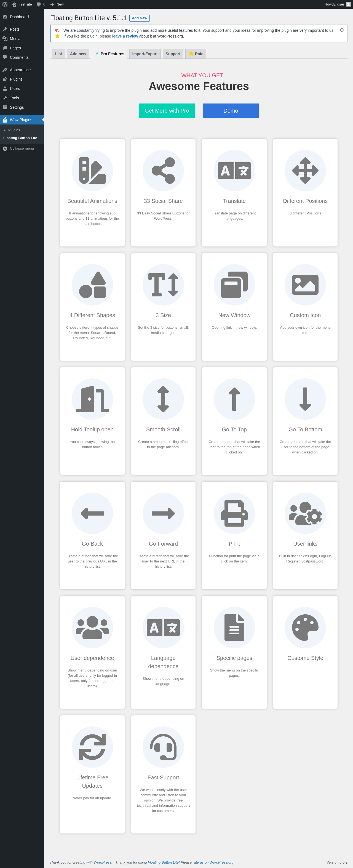
Task: Click the Lifetime Free Updates sync icon
Action: tap(92, 747)
